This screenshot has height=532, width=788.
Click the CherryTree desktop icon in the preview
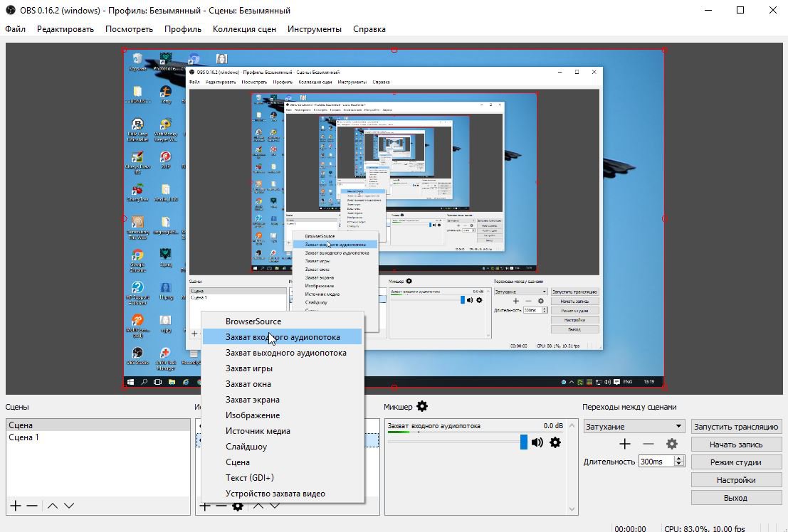point(137,193)
